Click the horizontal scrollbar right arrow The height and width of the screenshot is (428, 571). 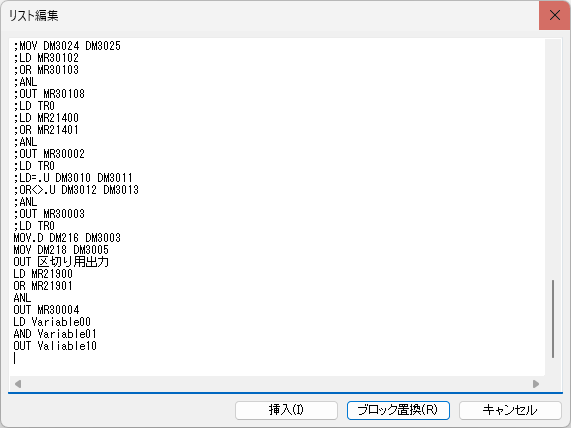pyautogui.click(x=536, y=384)
